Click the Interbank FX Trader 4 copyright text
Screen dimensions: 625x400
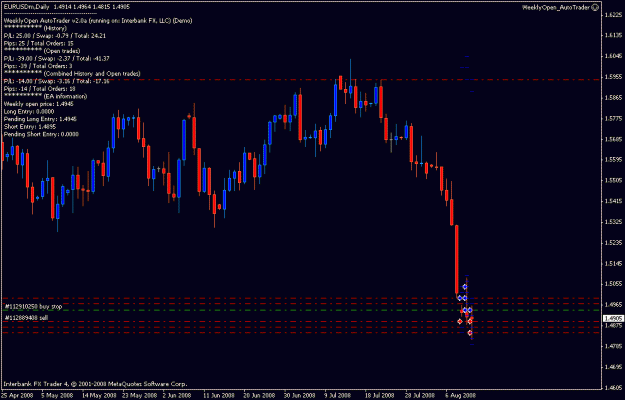click(95, 384)
